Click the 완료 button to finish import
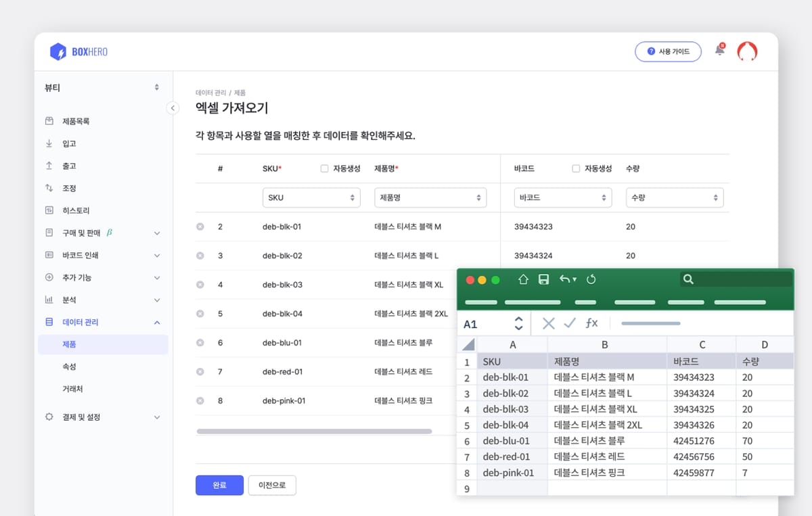The width and height of the screenshot is (812, 516). [x=219, y=485]
